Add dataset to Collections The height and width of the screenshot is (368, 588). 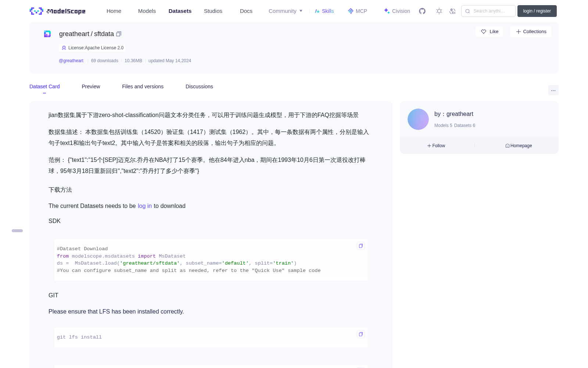coord(531,32)
